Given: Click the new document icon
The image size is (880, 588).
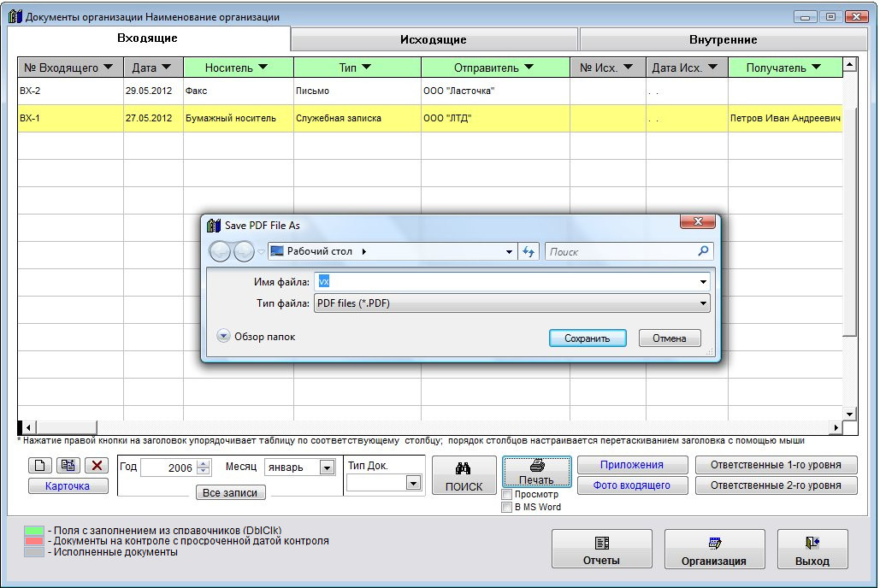Looking at the screenshot, I should 40,466.
